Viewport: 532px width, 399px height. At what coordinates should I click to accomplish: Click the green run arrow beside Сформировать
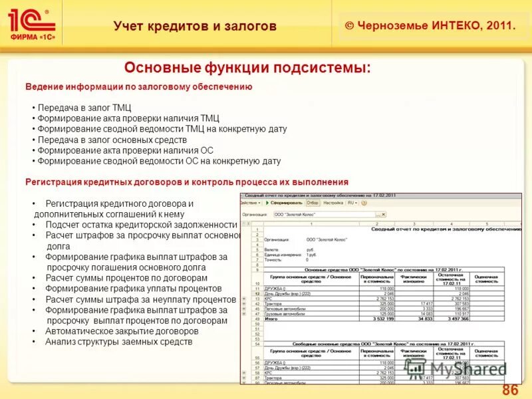point(267,203)
